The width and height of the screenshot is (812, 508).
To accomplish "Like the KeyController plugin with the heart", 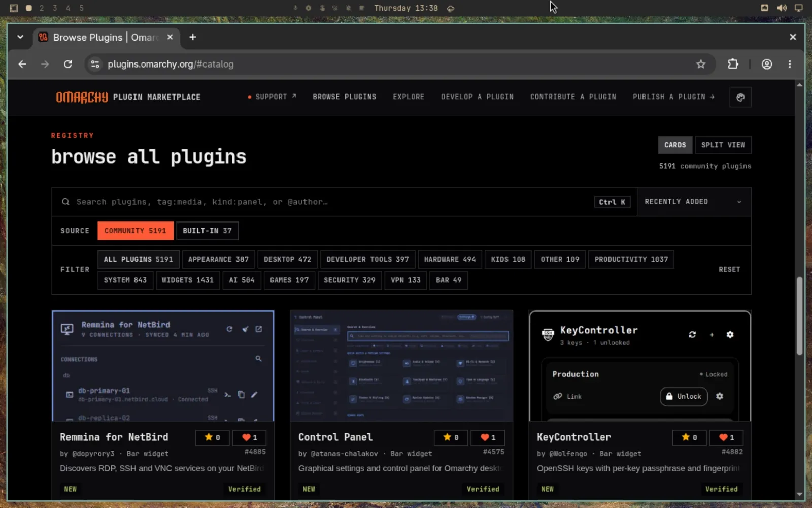I will (726, 437).
